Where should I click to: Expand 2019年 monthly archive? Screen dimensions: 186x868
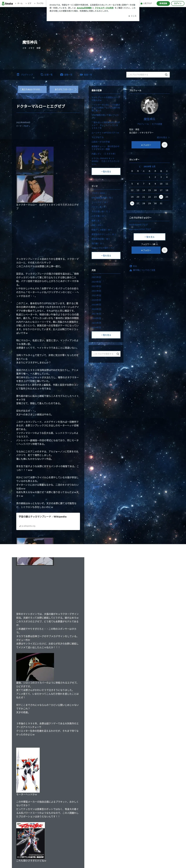[96, 305]
